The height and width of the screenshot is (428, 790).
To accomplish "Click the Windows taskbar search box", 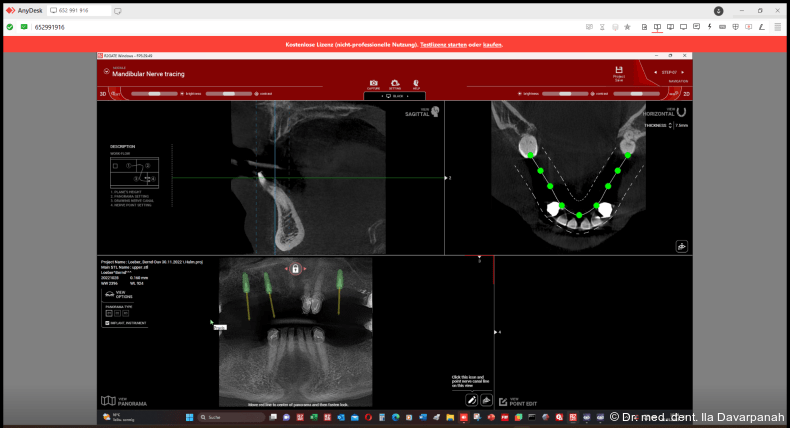I will tap(230, 416).
